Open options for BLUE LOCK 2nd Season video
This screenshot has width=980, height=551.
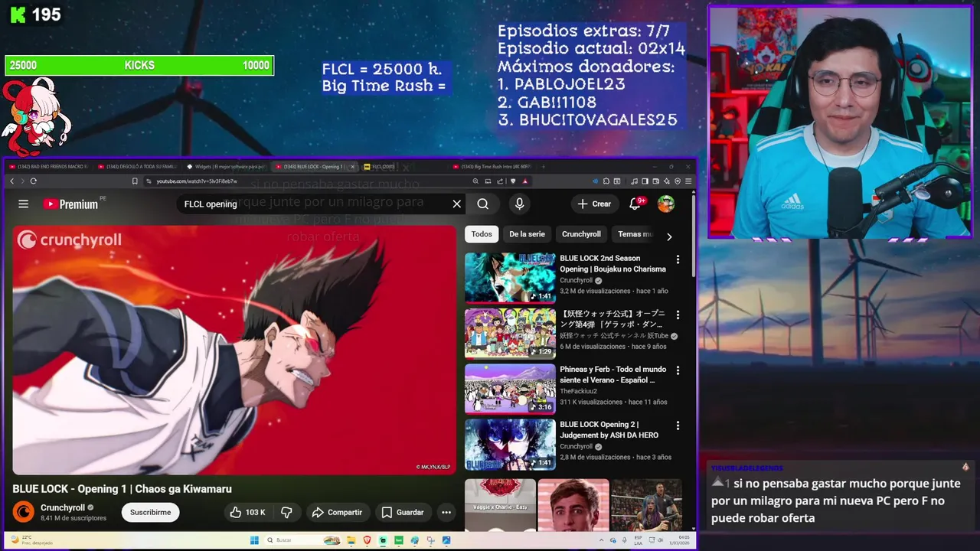678,259
